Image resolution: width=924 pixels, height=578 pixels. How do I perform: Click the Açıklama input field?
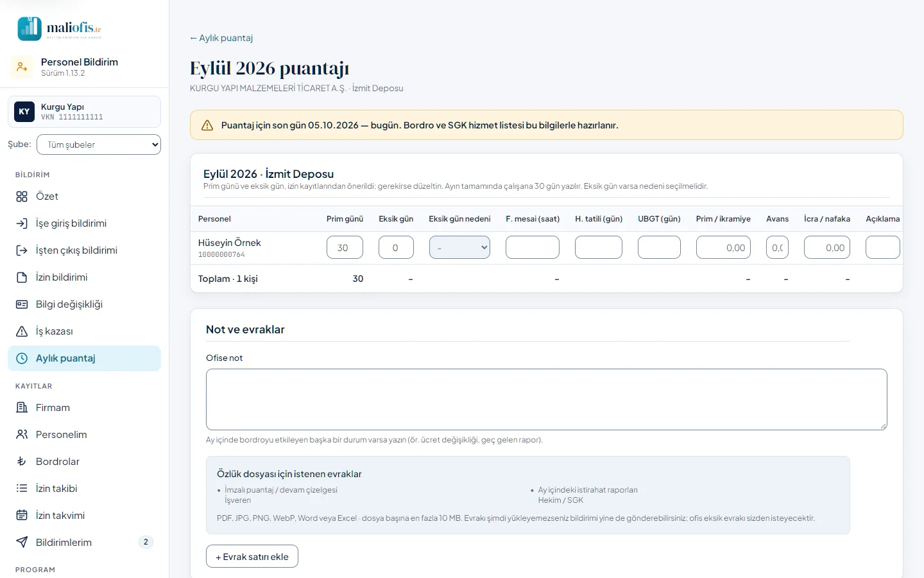[x=883, y=247]
